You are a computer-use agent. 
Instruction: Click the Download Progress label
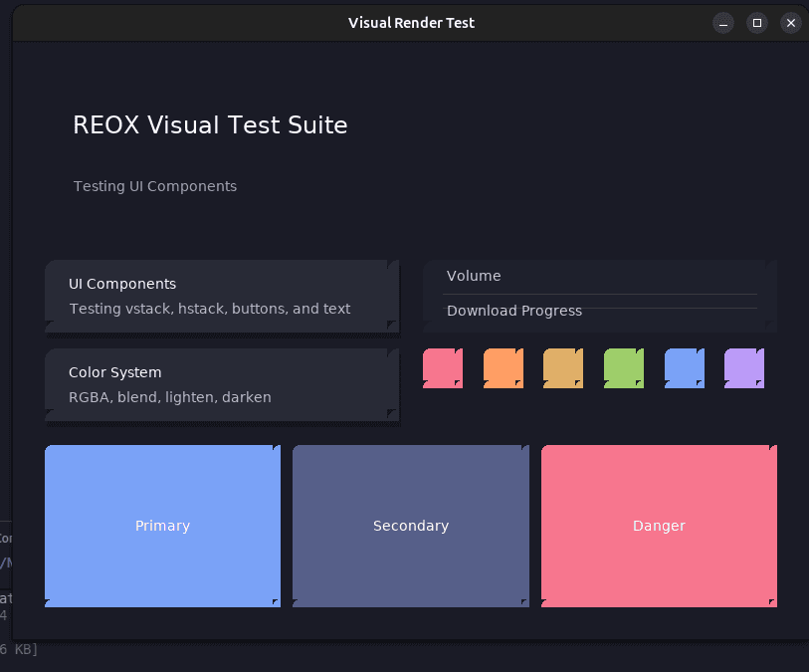pyautogui.click(x=513, y=311)
